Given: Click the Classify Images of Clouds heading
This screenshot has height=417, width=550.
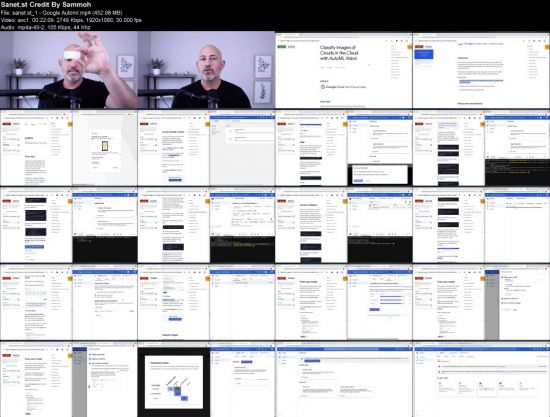Looking at the screenshot, I should point(338,53).
